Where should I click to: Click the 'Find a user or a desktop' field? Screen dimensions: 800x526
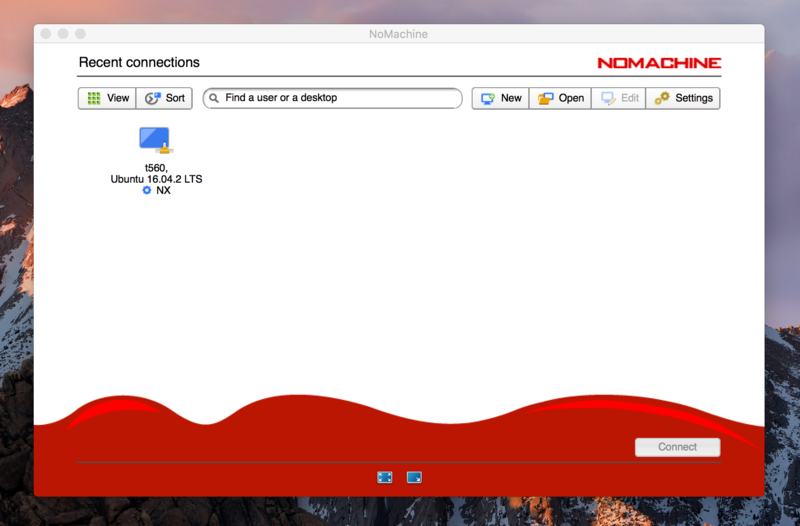click(x=335, y=98)
